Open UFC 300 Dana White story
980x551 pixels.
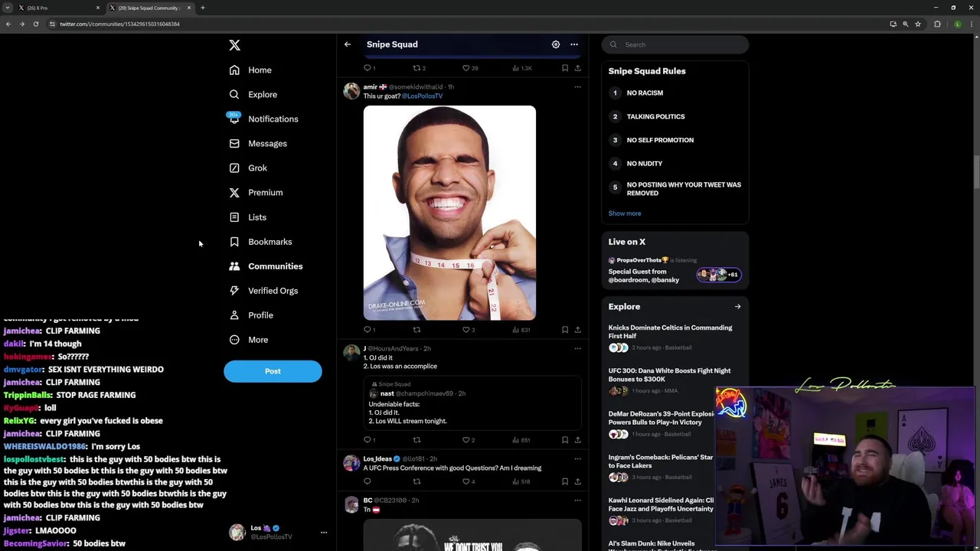[675, 380]
